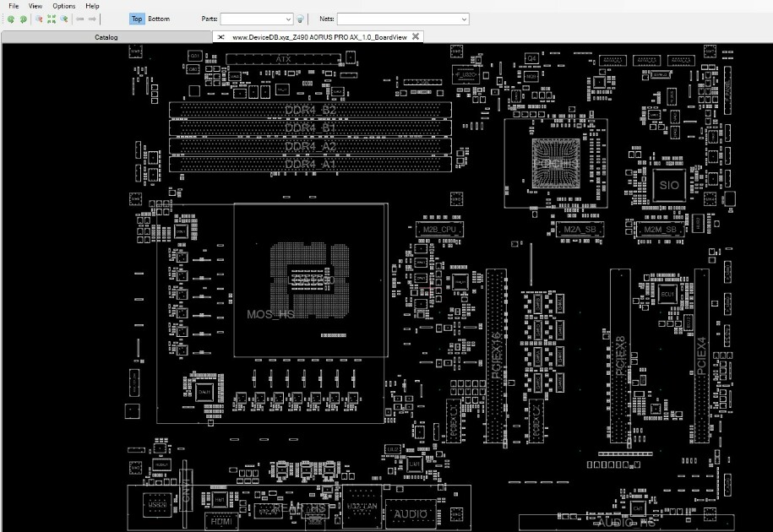Click the SIO chip
The image size is (773, 532).
[669, 185]
